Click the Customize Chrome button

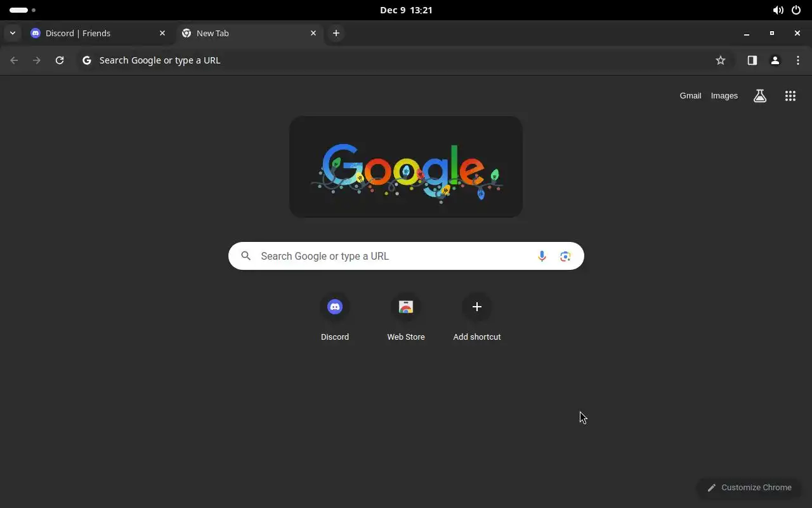pos(749,488)
